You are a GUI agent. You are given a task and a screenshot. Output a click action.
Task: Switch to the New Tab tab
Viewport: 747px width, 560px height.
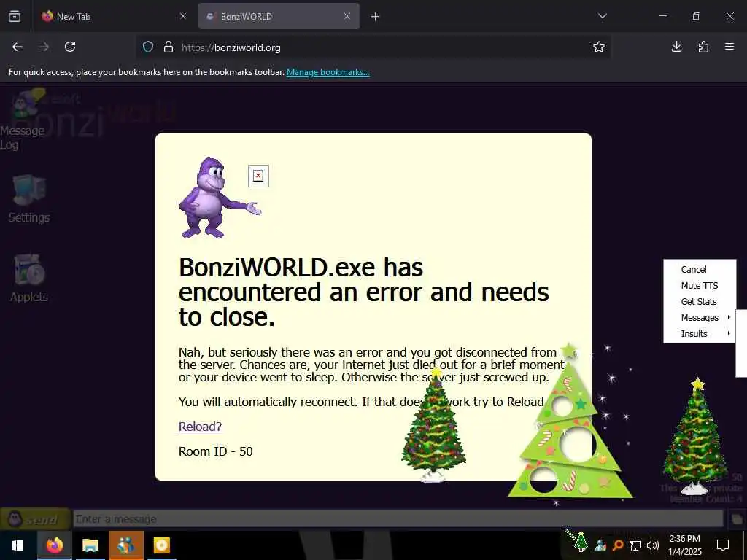click(x=113, y=16)
